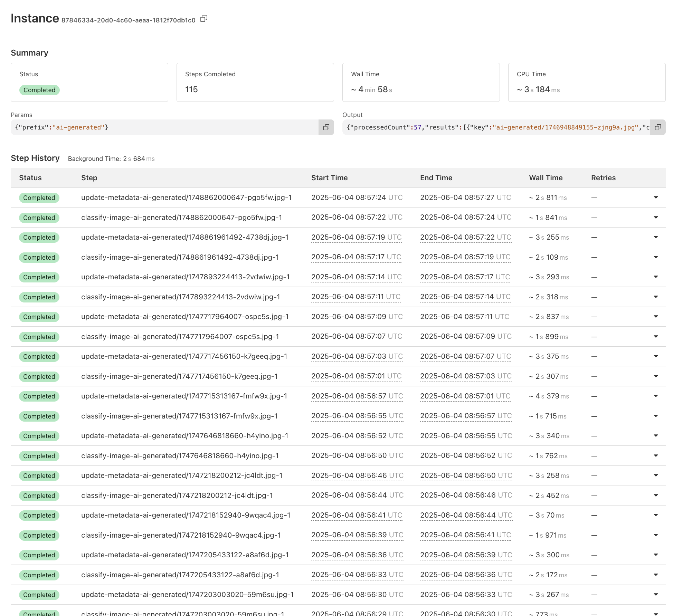Click start time 08:57:24 UTC of first step
The width and height of the screenshot is (673, 616).
tap(357, 198)
